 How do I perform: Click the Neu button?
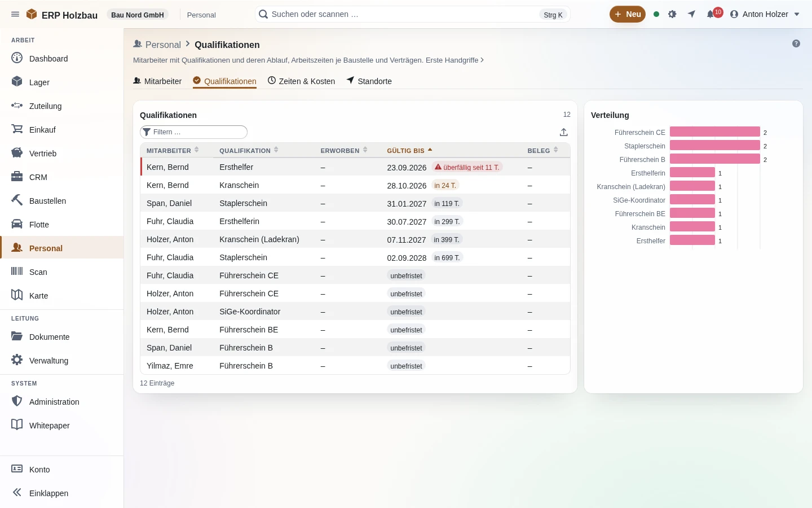coord(628,14)
